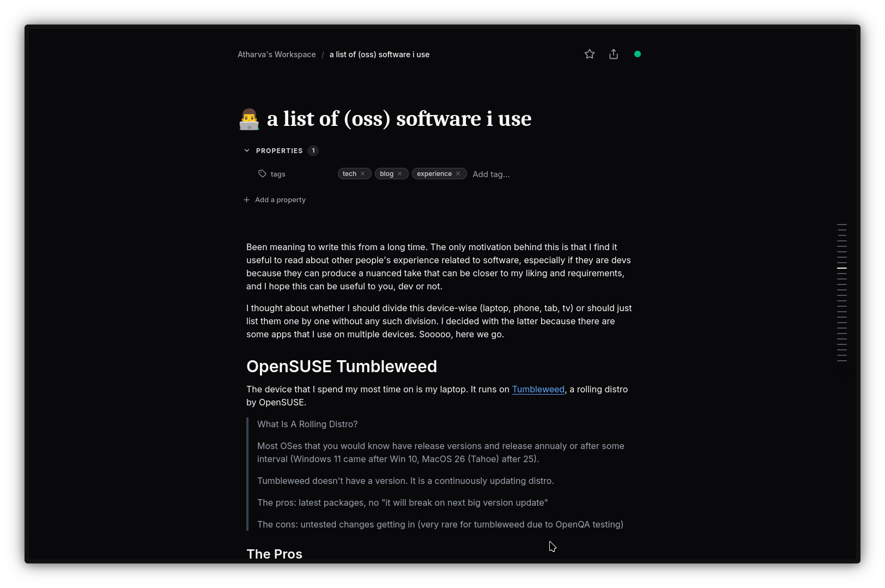Star this page as favorite
The width and height of the screenshot is (885, 588).
590,54
